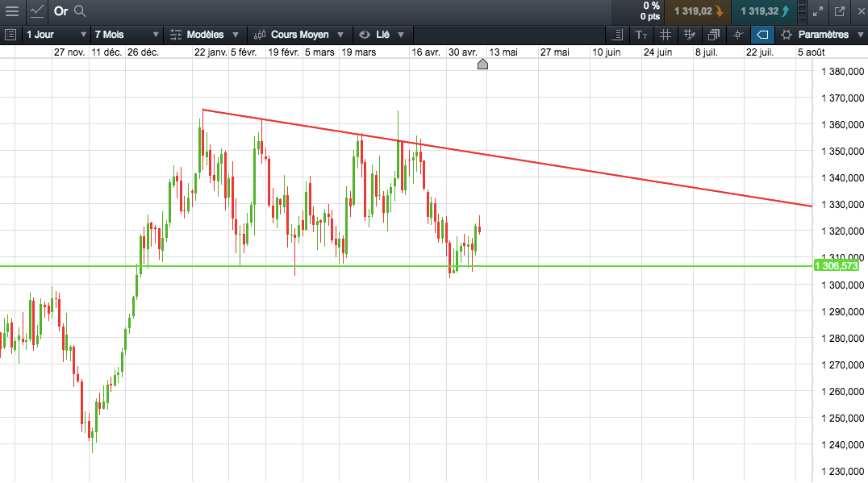
Task: Open the Modèles templates dropdown
Action: [x=205, y=35]
